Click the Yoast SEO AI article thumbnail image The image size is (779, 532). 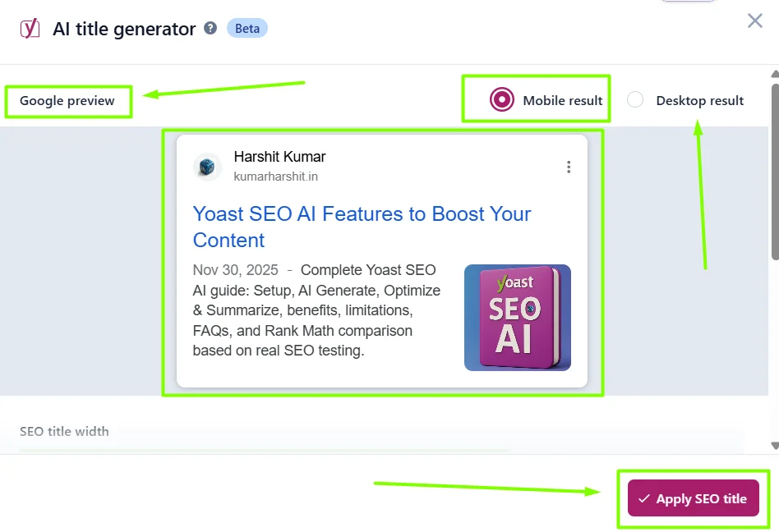(x=517, y=315)
